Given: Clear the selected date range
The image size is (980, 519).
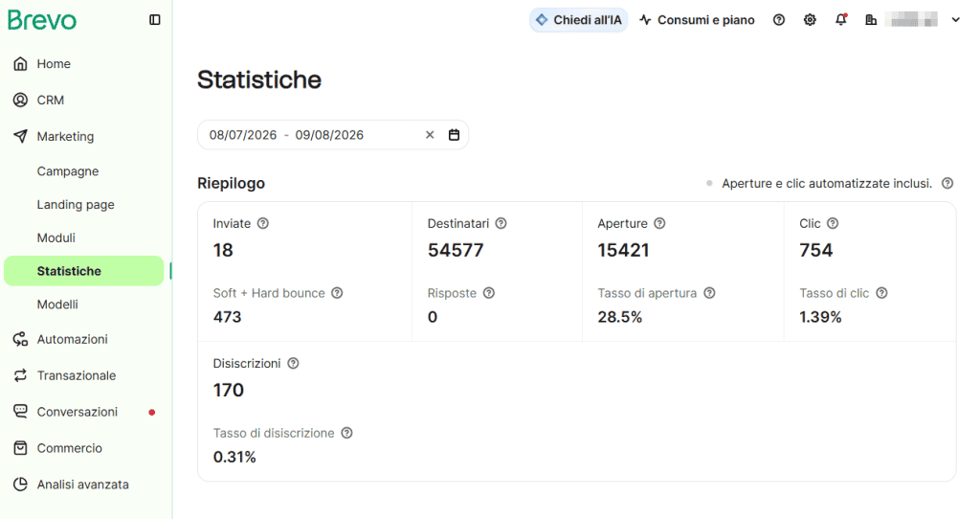Looking at the screenshot, I should click(x=430, y=135).
